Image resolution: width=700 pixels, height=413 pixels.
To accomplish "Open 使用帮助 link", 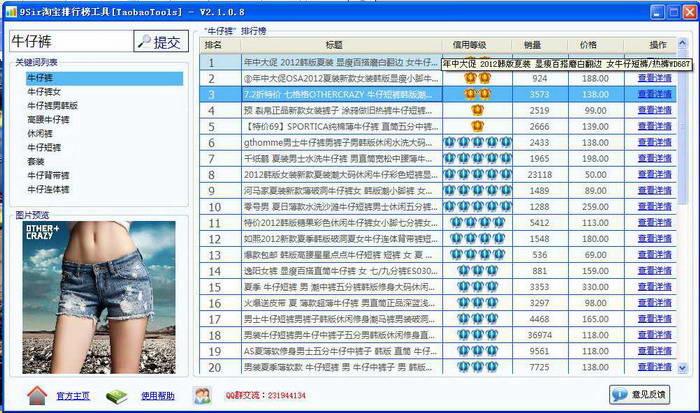I will 157,396.
